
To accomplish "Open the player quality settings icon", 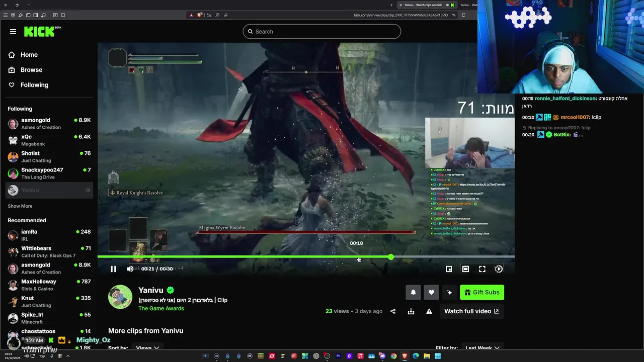I will 499,269.
